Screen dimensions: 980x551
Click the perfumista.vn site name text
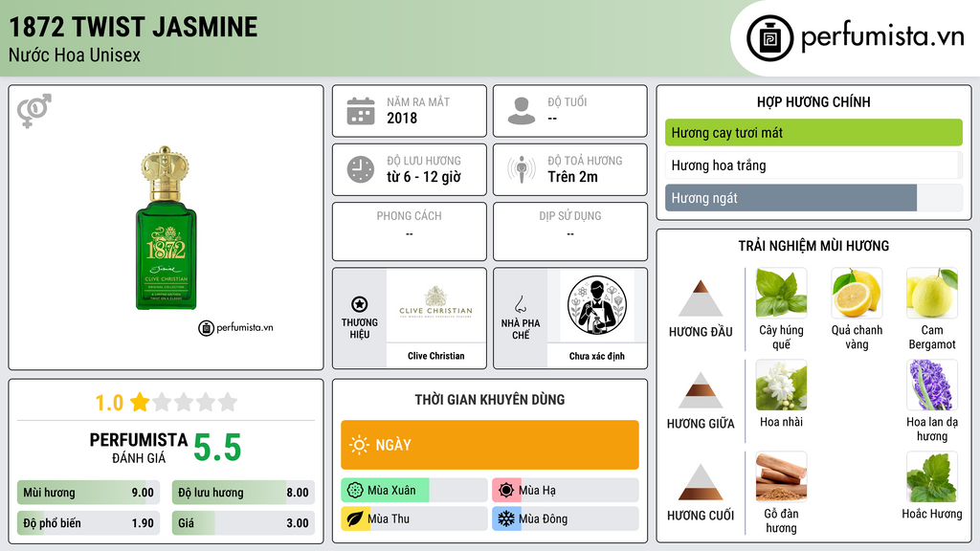coord(882,37)
